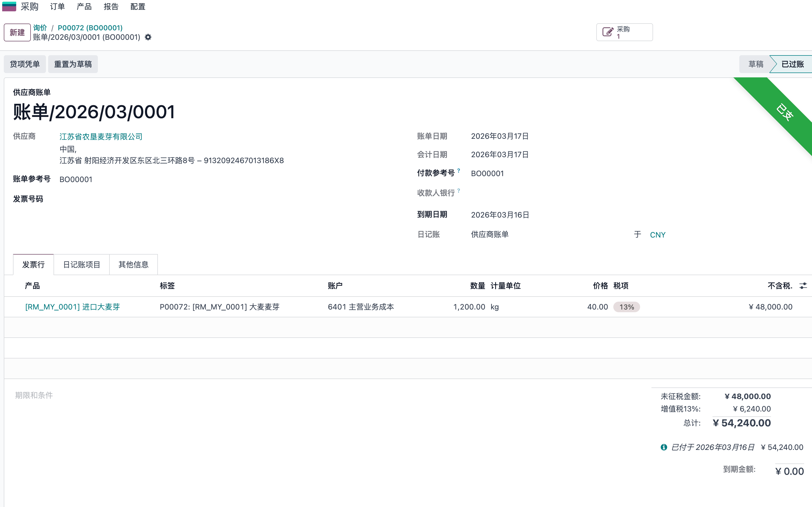
Task: Open the CNY currency link
Action: click(658, 235)
